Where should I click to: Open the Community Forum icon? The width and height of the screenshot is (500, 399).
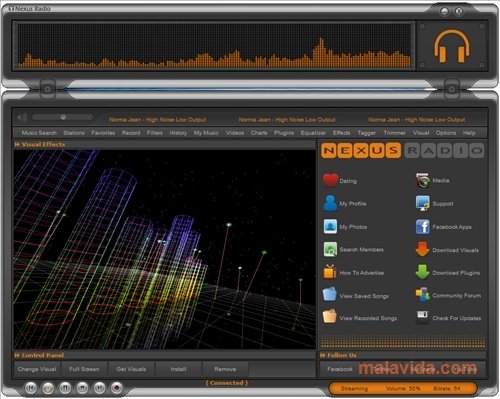coord(422,295)
